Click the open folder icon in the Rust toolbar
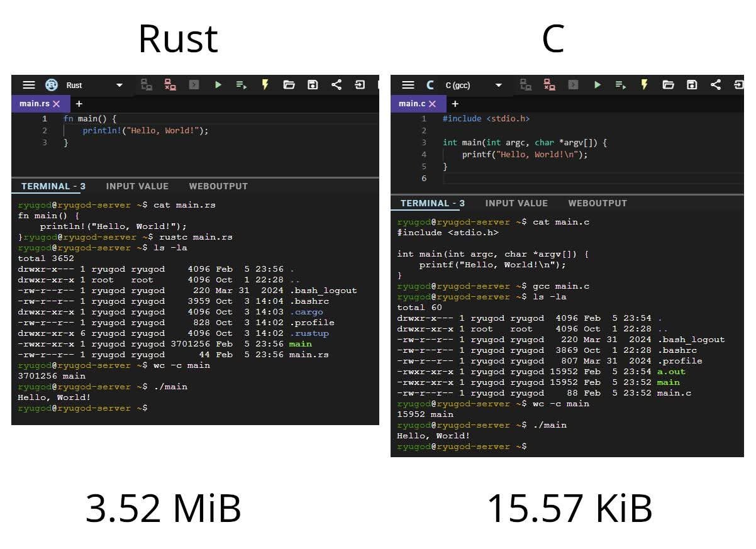The height and width of the screenshot is (549, 756). pyautogui.click(x=289, y=85)
